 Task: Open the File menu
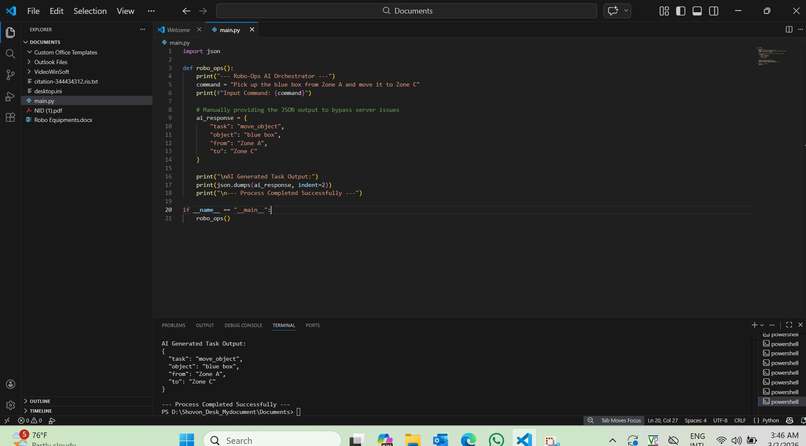(x=33, y=11)
